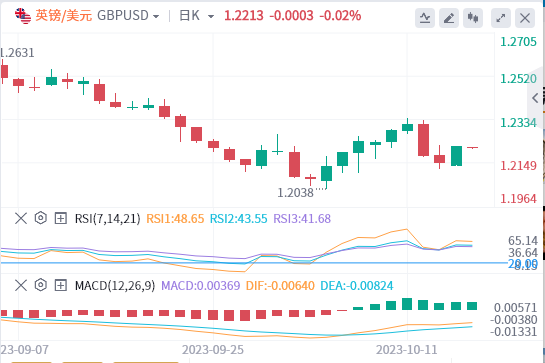Click the MACD(12,26,9) label
Screen dimensions: 545x363
pos(115,286)
